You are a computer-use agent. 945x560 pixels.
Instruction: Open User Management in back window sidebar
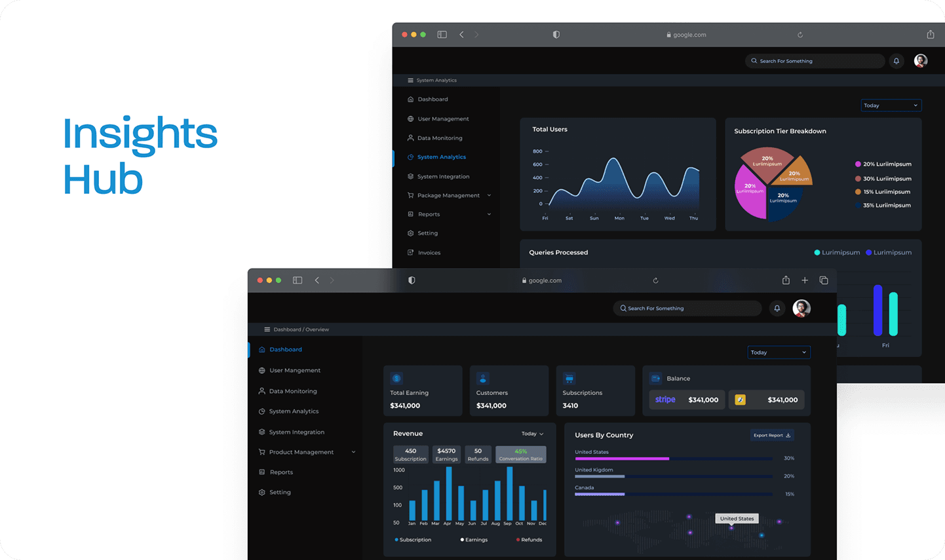coord(438,119)
